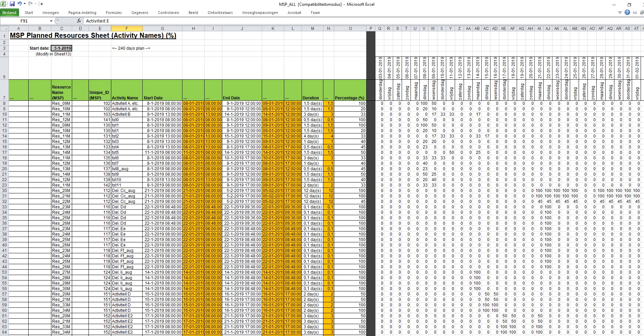Open the Undo history dropdown arrow

pos(25,4)
